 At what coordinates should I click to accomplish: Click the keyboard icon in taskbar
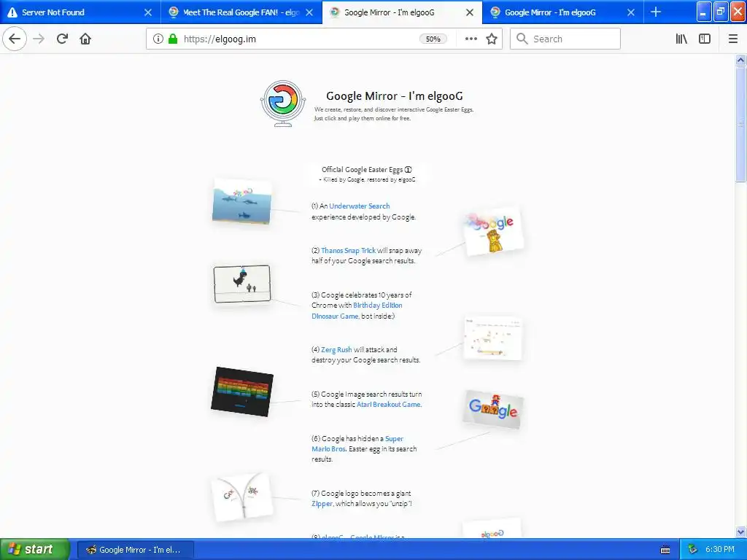pos(665,550)
